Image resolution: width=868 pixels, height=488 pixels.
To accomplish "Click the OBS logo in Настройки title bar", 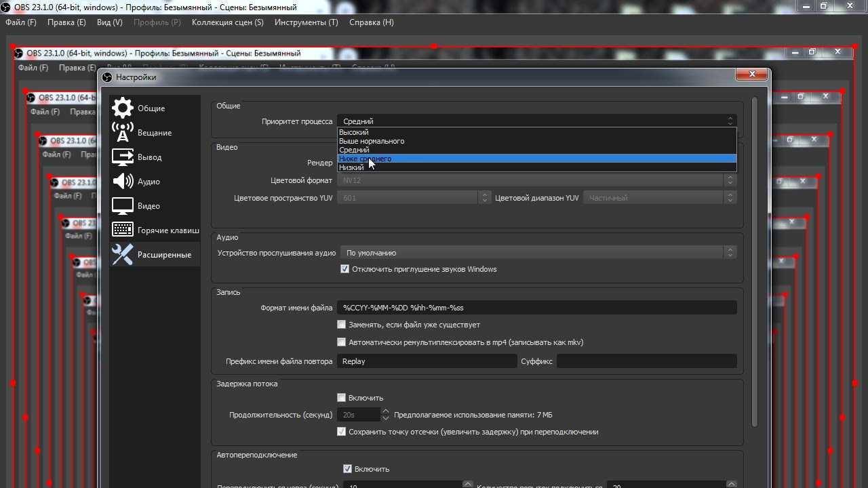I will click(x=107, y=77).
